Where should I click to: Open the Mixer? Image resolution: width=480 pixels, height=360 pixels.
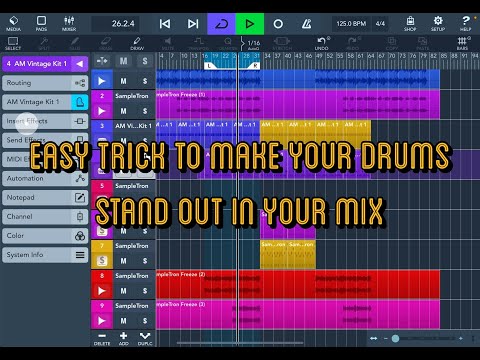click(69, 24)
